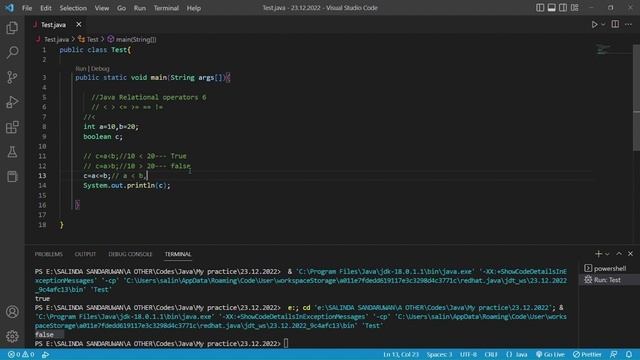
Task: Open the Explorer view in activity bar
Action: 12,28
